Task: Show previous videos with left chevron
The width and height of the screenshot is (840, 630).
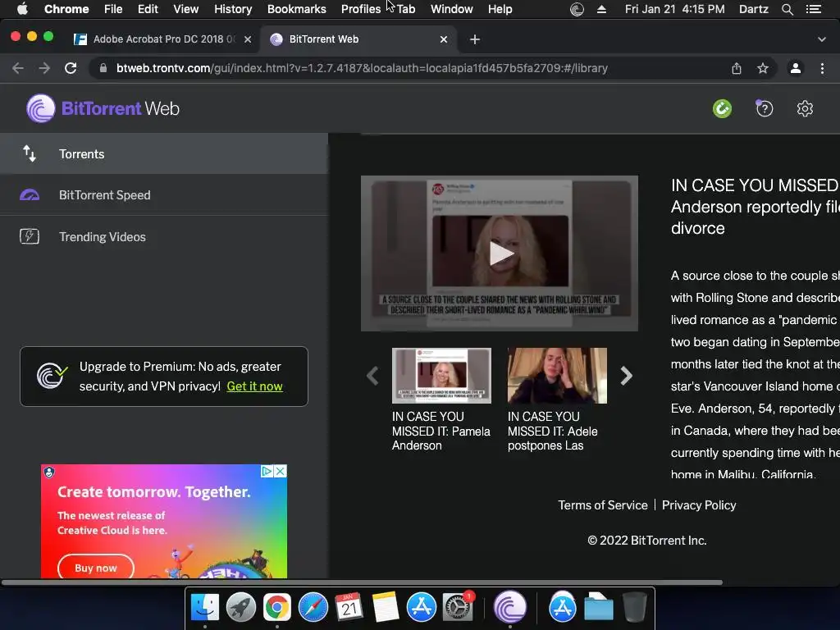Action: [x=373, y=376]
